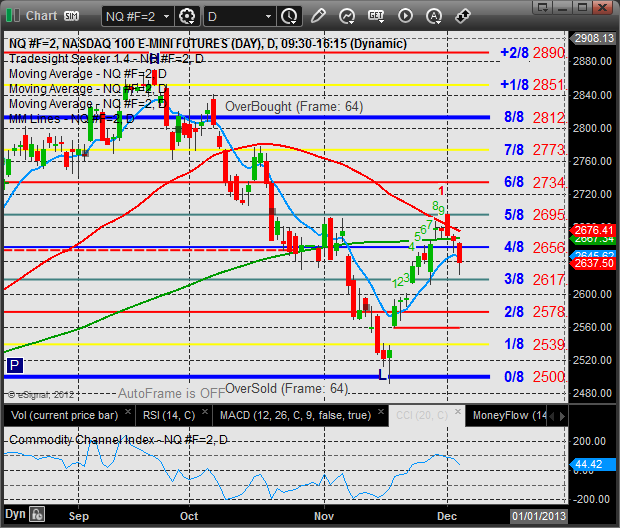Click the GET data icon
The width and height of the screenshot is (620, 528).
tap(376, 16)
